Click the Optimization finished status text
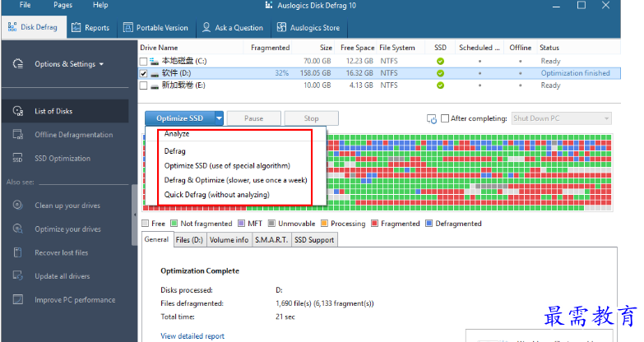Viewport: 644px width, 342px height. 575,73
